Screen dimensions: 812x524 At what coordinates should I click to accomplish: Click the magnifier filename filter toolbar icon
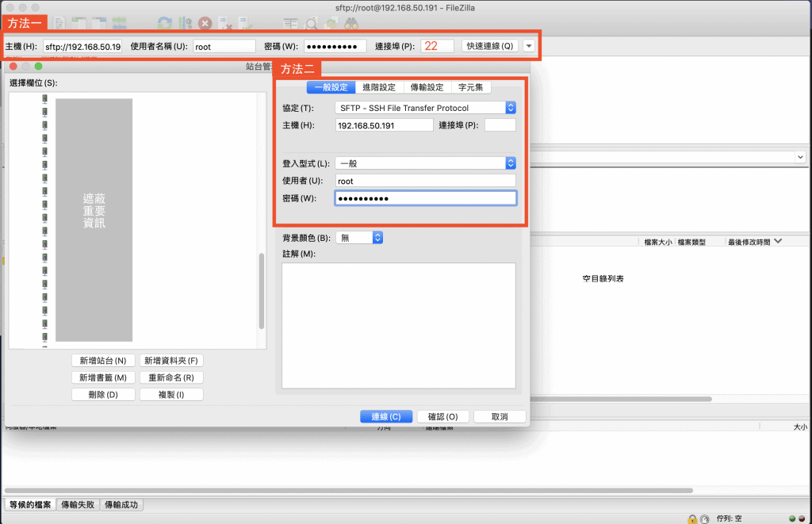point(312,24)
